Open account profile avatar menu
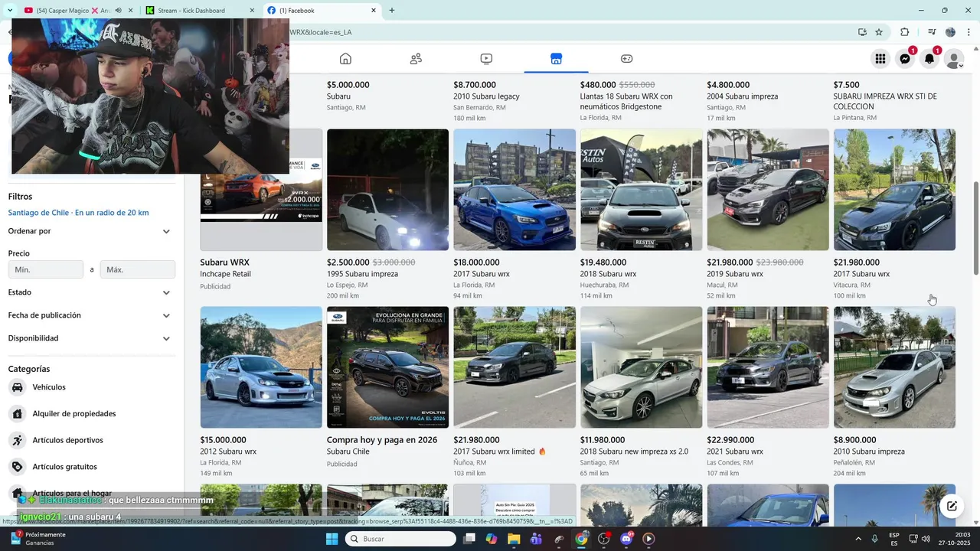 coord(954,59)
